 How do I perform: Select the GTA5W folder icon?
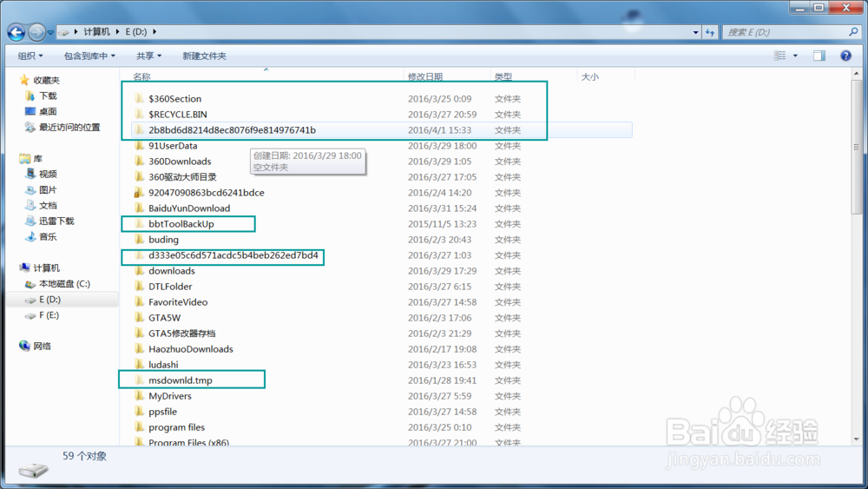(x=140, y=318)
